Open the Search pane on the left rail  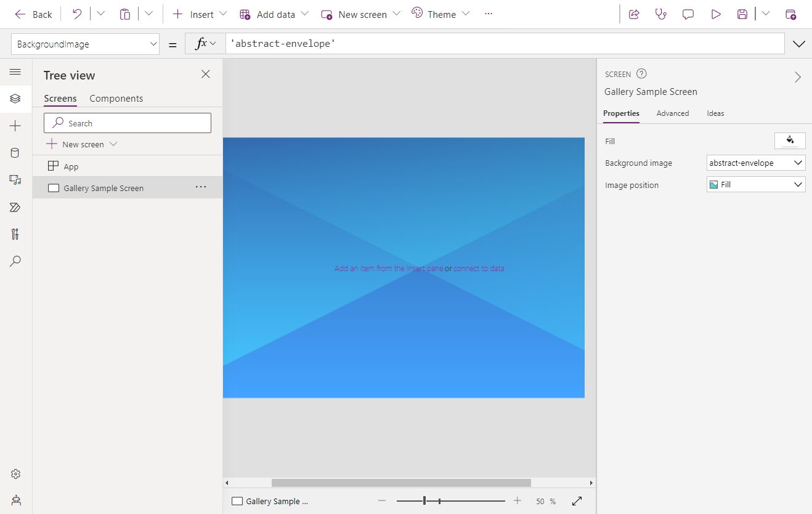click(x=15, y=261)
